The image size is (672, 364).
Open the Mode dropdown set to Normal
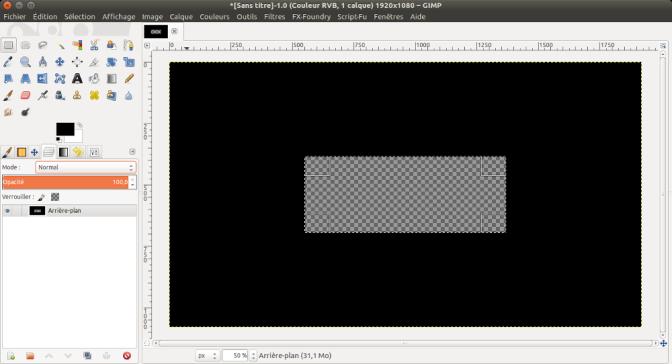(x=85, y=167)
